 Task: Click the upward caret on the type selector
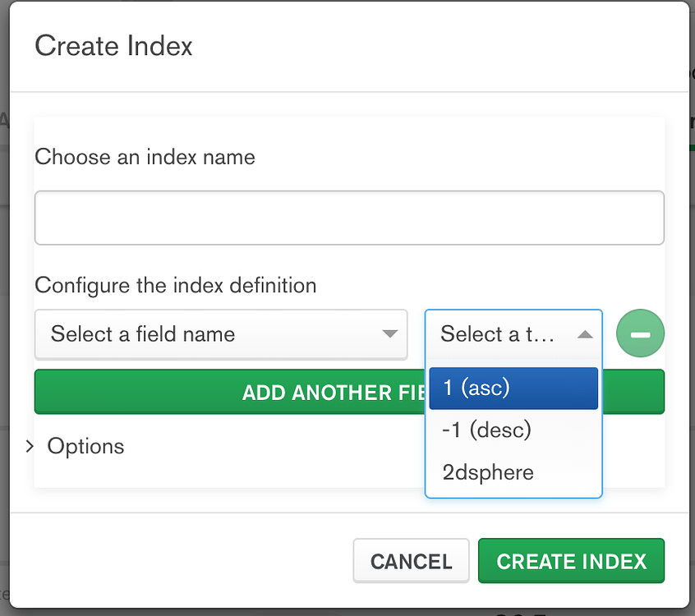click(x=585, y=334)
